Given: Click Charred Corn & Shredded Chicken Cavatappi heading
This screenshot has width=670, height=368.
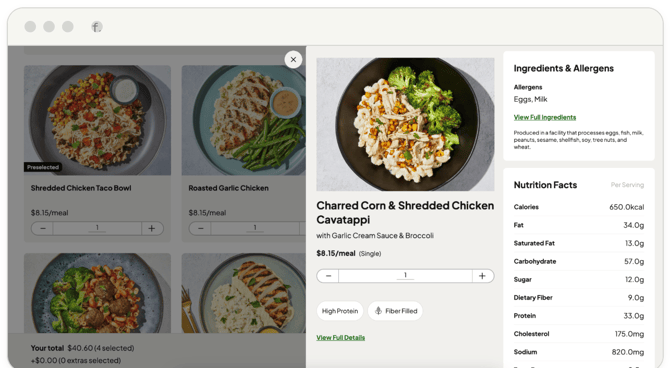Looking at the screenshot, I should tap(405, 212).
